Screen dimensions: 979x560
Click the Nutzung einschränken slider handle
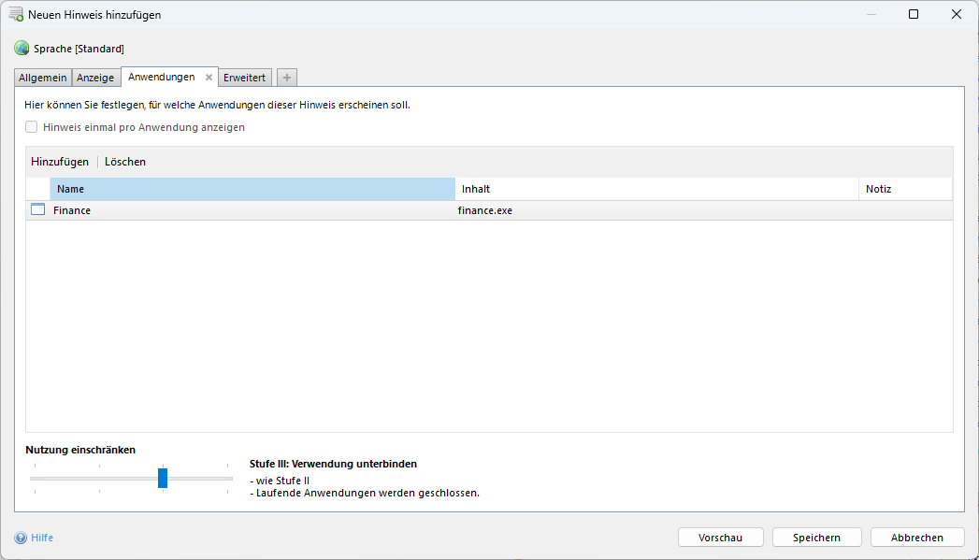tap(163, 478)
